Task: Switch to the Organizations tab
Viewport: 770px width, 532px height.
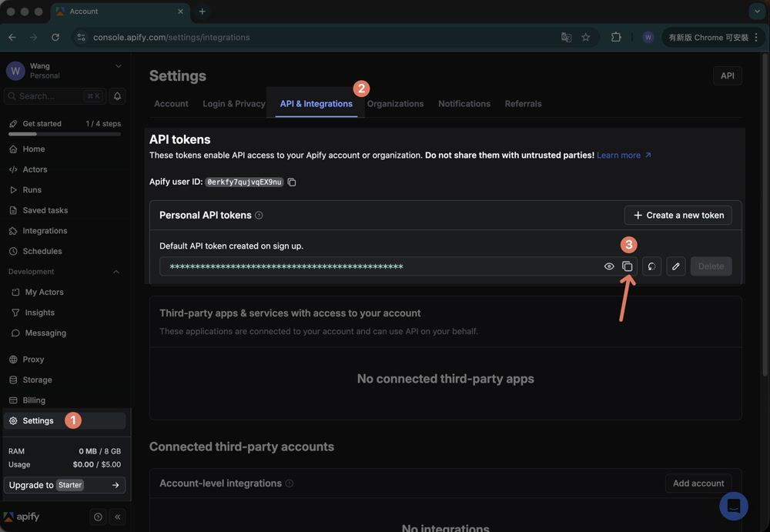Action: tap(395, 103)
